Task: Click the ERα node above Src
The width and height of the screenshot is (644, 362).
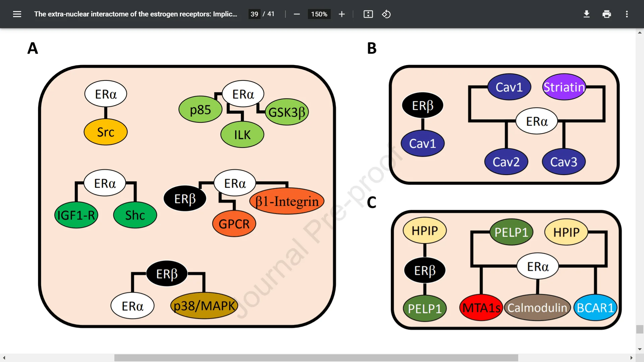Action: pos(106,94)
